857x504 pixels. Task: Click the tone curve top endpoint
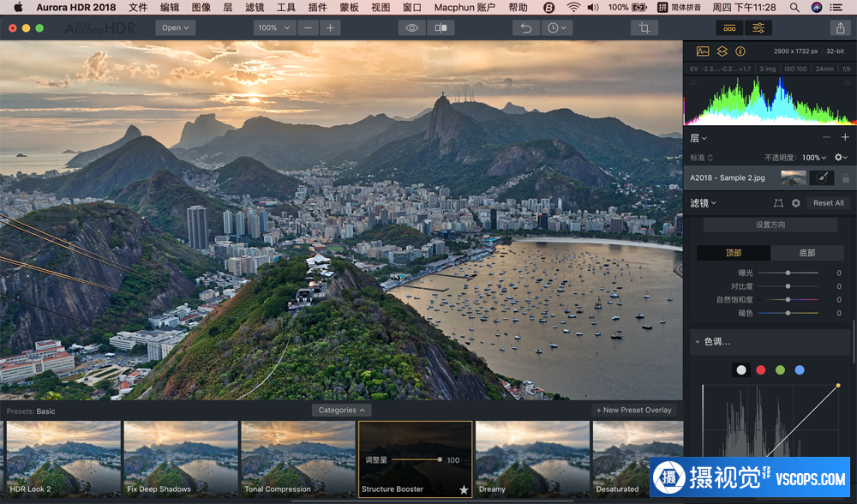pos(838,386)
